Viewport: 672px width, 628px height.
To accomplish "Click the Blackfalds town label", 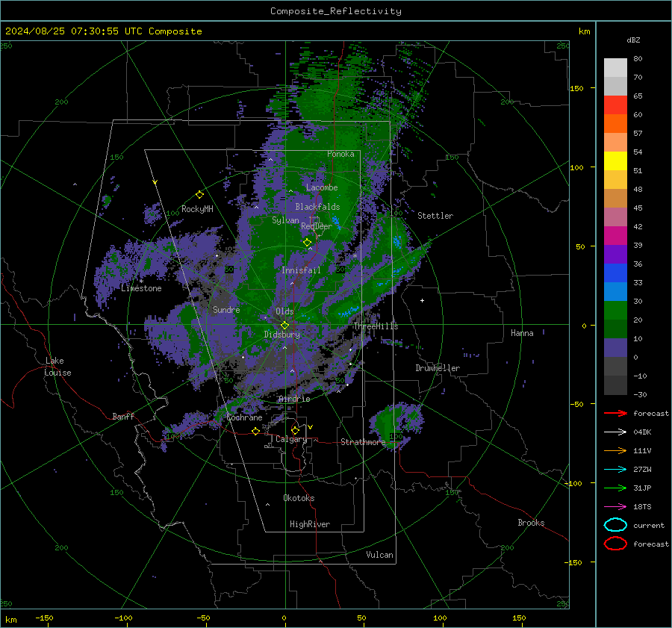I will click(x=317, y=207).
